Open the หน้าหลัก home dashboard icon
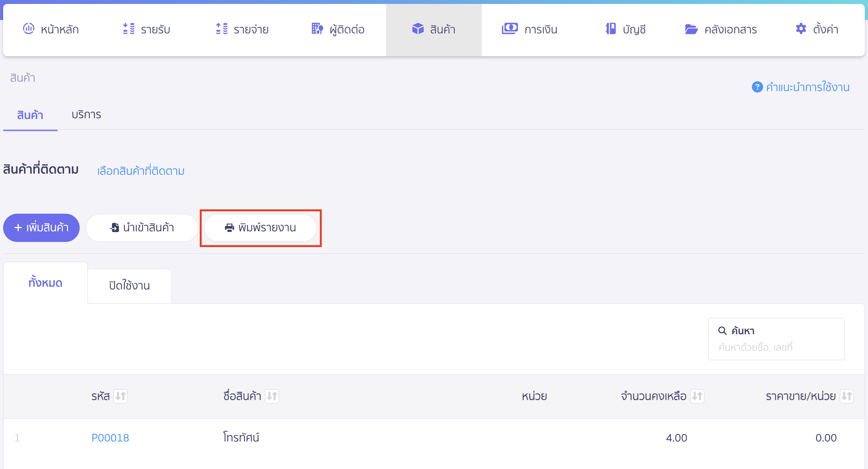 click(28, 29)
